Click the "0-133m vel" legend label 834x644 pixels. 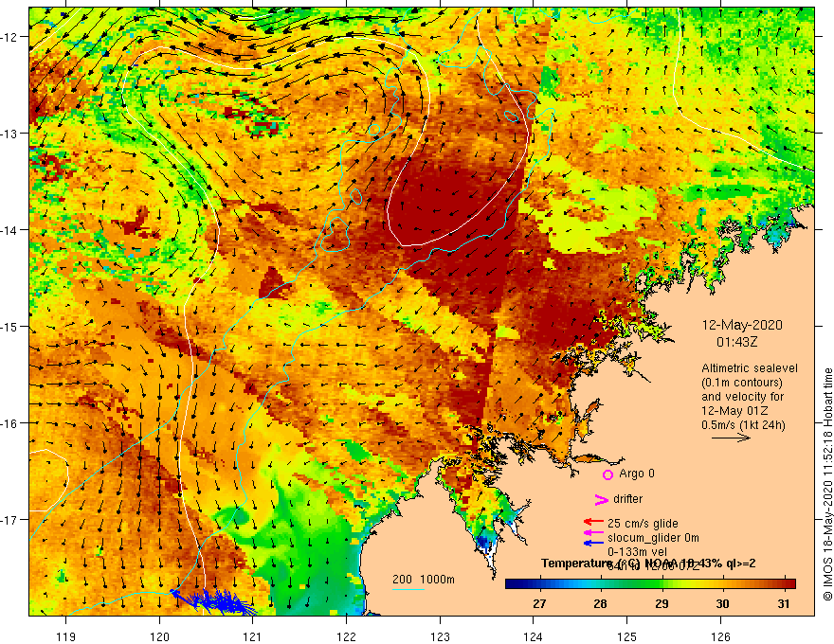(x=637, y=552)
